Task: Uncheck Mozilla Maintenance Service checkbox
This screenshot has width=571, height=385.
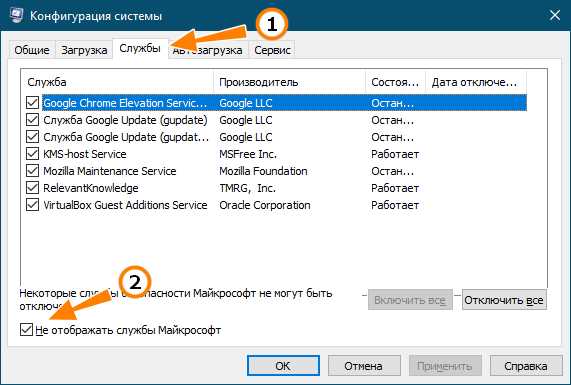Action: (32, 171)
